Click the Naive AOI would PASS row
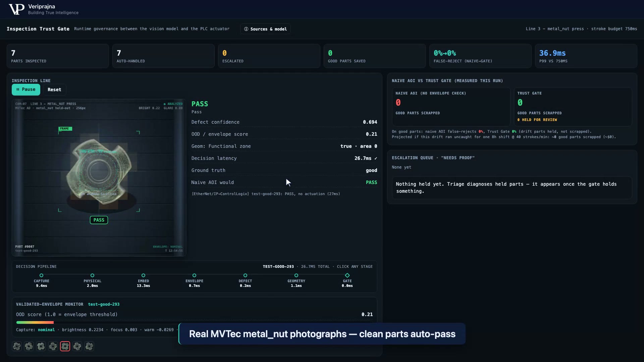Image resolution: width=644 pixels, height=362 pixels. [284, 182]
